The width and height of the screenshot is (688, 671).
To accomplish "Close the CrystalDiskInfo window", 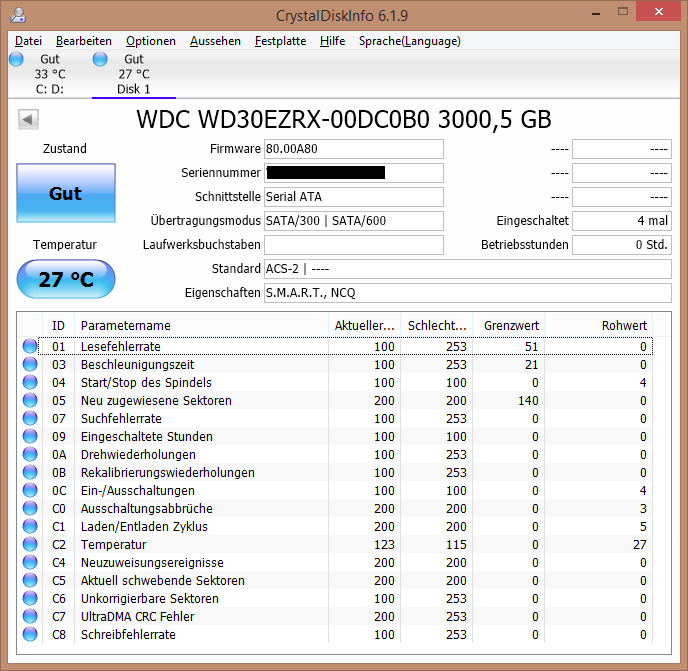I will click(659, 12).
